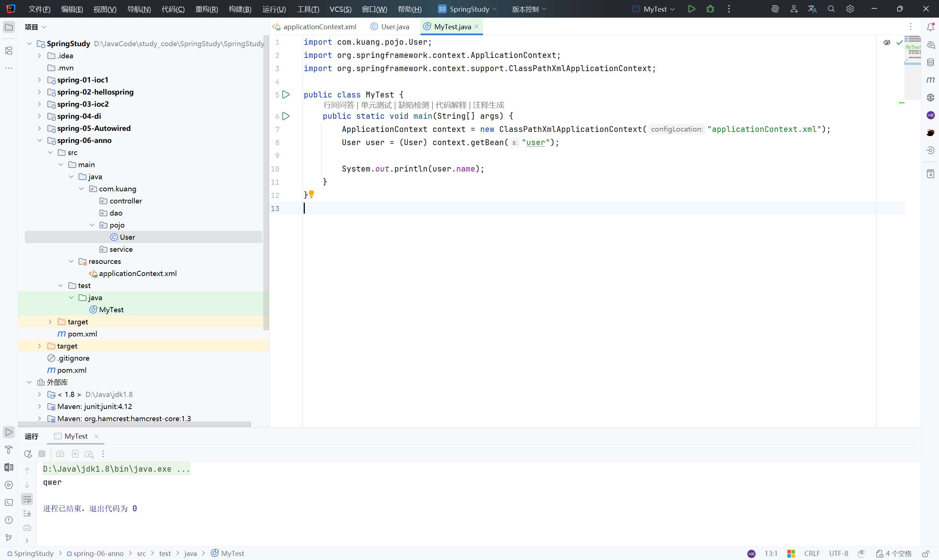Click the Stop process square icon
This screenshot has height=560, width=939.
click(x=42, y=454)
